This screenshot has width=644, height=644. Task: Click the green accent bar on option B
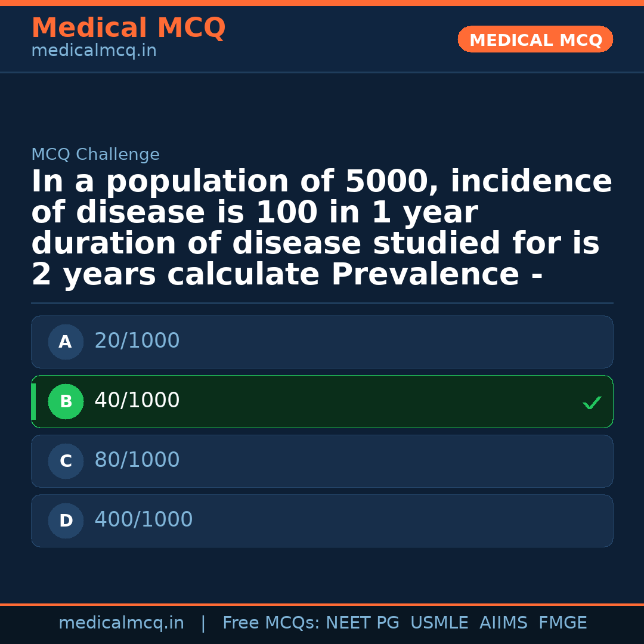tap(33, 402)
